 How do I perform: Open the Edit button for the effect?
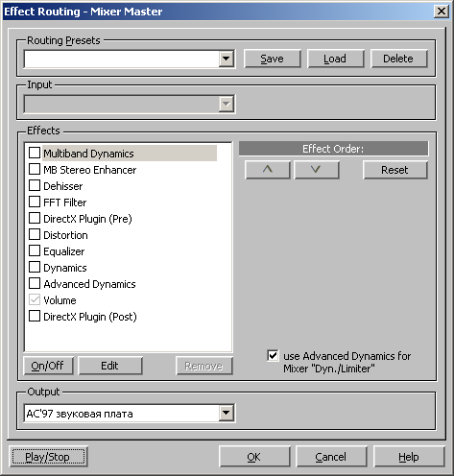click(110, 366)
